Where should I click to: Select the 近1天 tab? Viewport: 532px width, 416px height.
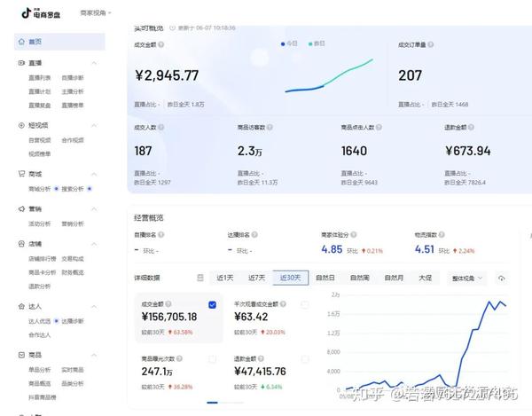[225, 278]
